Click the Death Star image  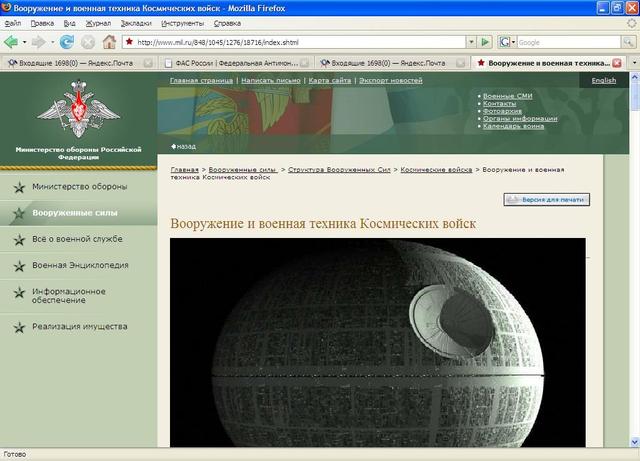[x=378, y=343]
